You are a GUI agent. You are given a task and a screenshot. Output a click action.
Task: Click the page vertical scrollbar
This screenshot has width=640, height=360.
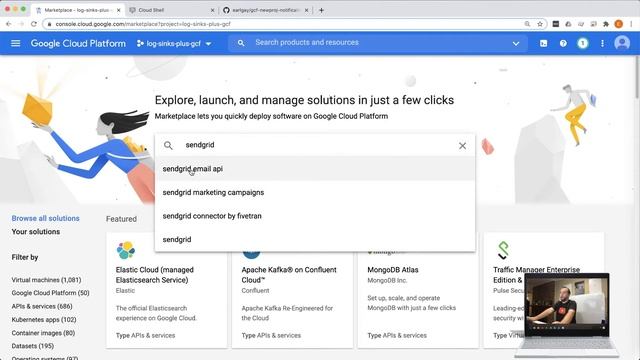tap(637, 78)
